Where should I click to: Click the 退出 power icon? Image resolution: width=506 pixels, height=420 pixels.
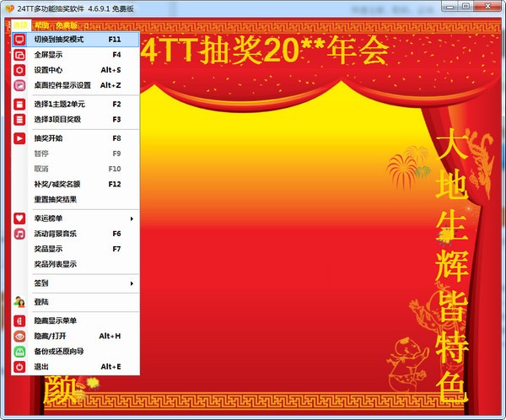coord(19,367)
